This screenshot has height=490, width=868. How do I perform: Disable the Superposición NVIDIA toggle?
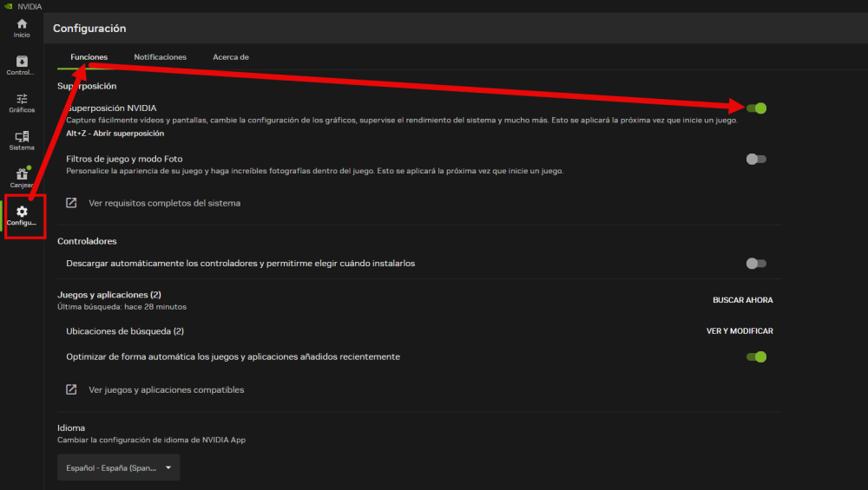[x=756, y=108]
